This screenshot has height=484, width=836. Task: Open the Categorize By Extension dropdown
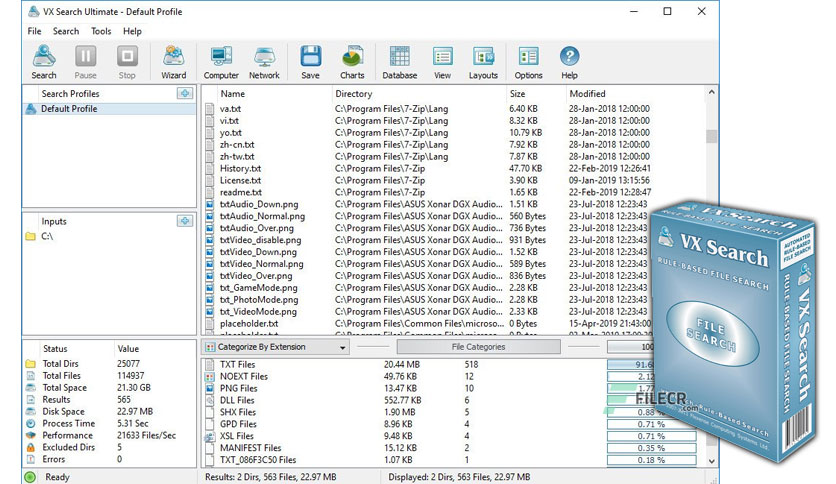pyautogui.click(x=276, y=347)
